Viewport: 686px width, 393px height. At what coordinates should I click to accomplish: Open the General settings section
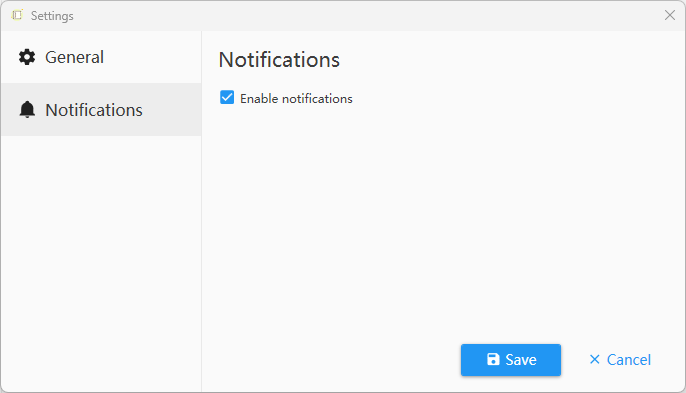(101, 57)
